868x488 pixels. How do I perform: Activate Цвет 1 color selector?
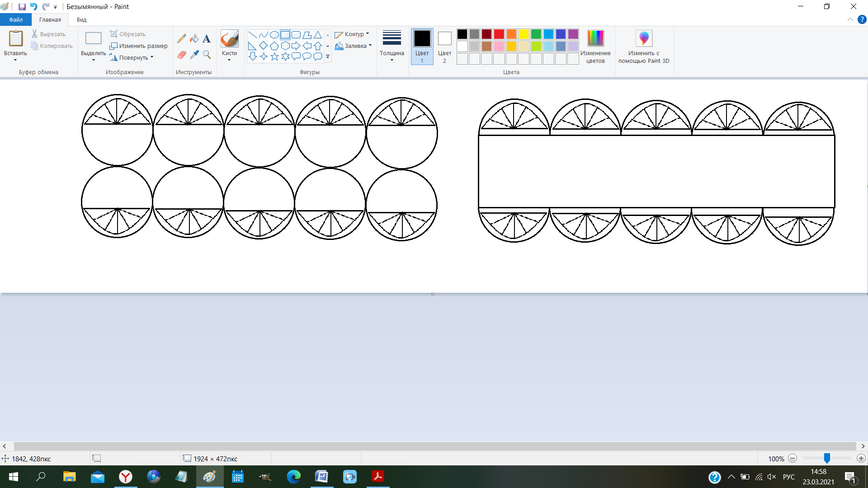click(x=422, y=46)
